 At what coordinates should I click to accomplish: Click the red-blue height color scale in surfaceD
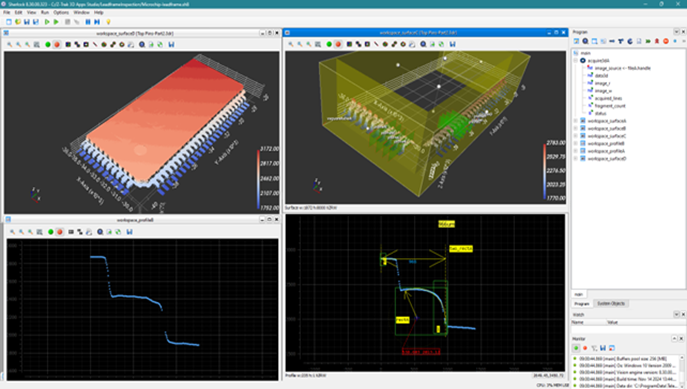258,179
